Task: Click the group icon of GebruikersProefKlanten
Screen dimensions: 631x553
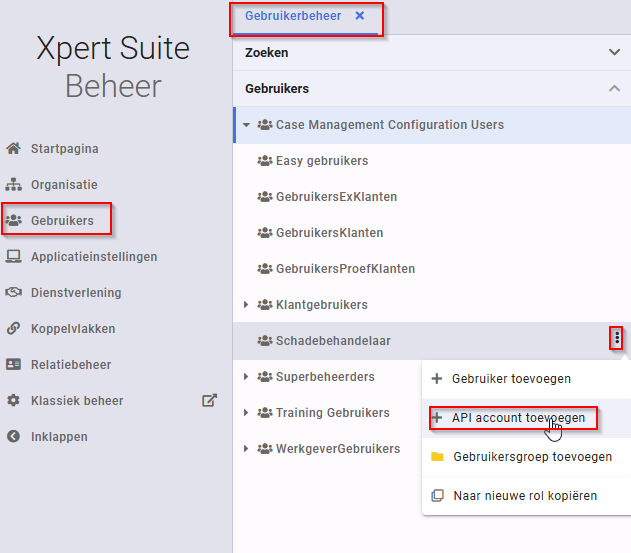Action: (x=265, y=268)
